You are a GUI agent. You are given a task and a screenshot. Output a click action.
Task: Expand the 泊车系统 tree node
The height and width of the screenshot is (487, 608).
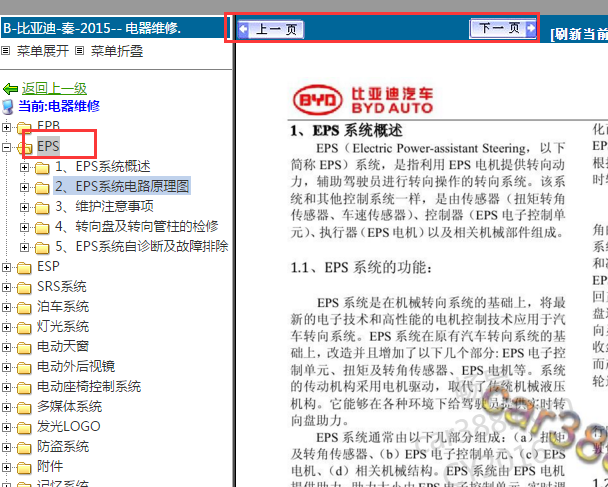(6, 307)
